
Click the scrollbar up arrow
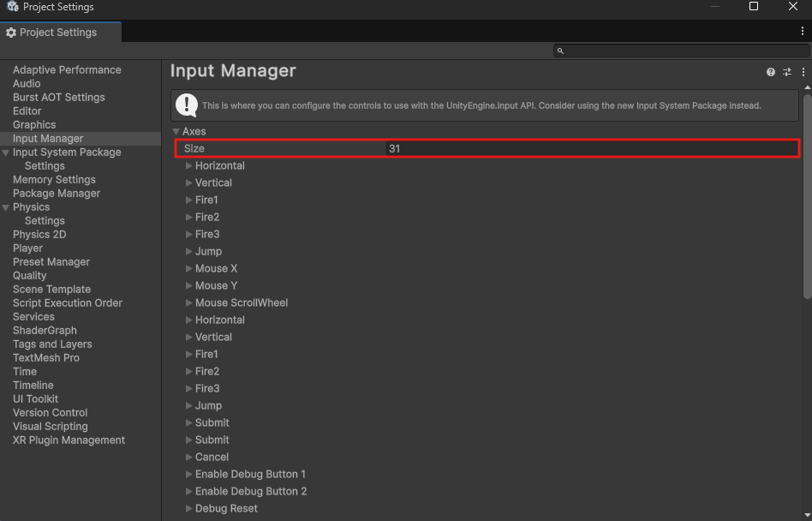point(808,87)
